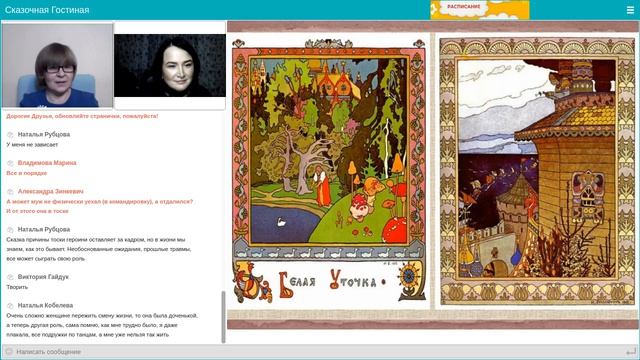Click the Сказочная Гостиная title
640x360 pixels.
point(47,10)
